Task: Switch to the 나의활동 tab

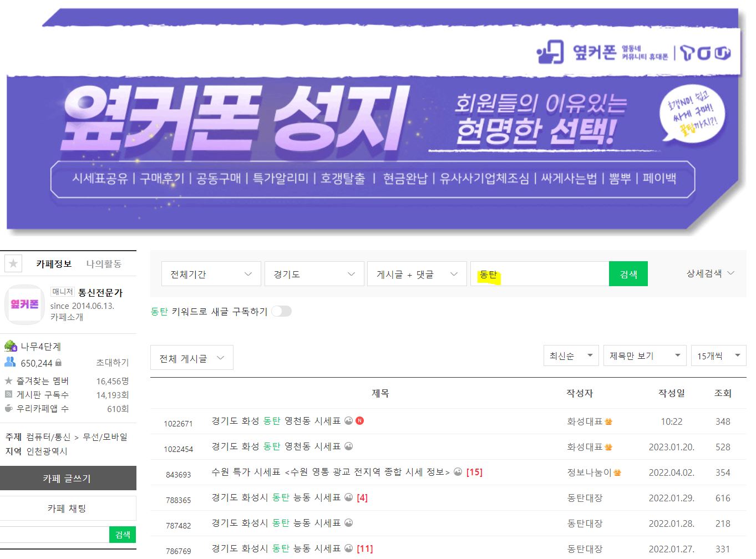Action: [x=104, y=263]
